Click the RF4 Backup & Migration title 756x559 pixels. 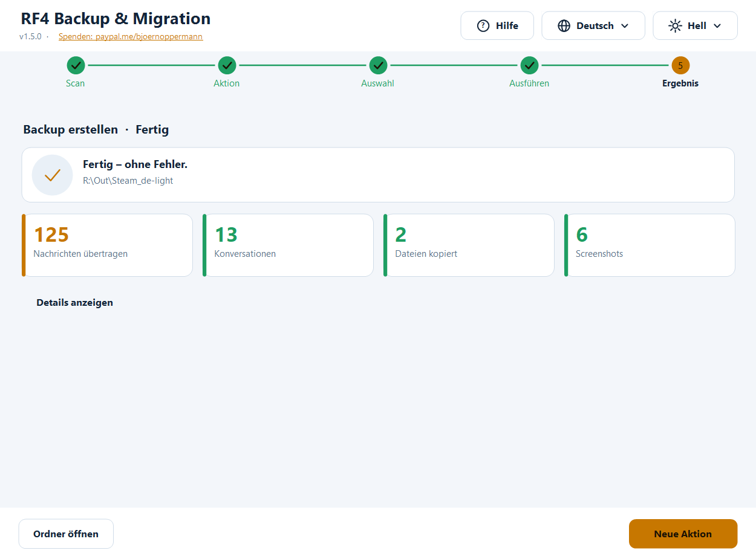[x=116, y=19]
